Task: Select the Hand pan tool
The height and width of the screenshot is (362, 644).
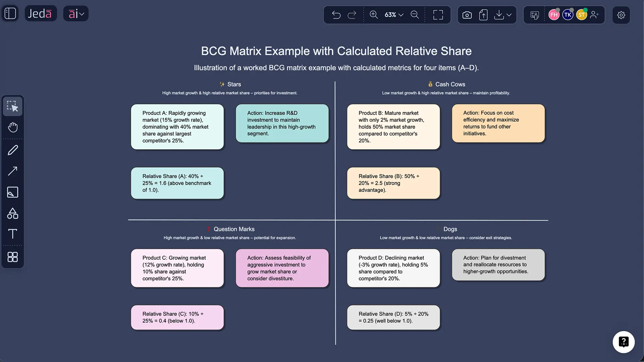Action: click(x=13, y=127)
